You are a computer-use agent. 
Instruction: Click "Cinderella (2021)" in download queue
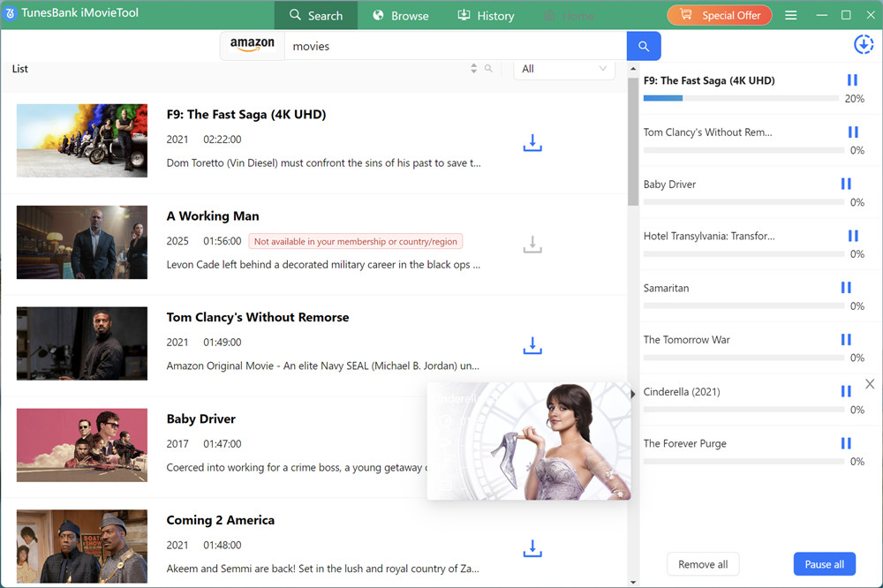click(x=682, y=391)
